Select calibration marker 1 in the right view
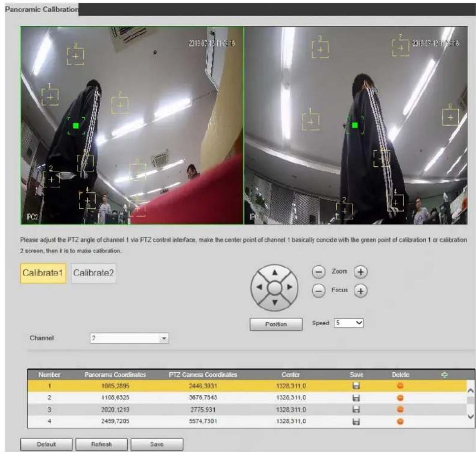 311,122
